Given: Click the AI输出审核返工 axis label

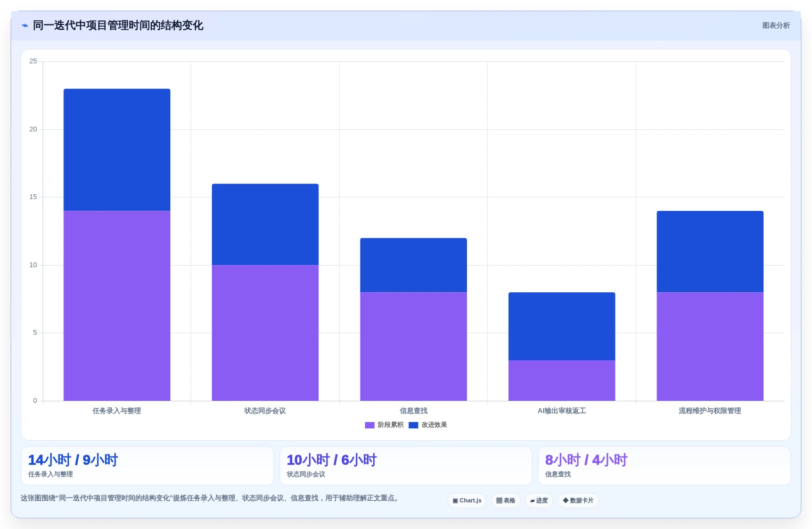Looking at the screenshot, I should click(562, 411).
